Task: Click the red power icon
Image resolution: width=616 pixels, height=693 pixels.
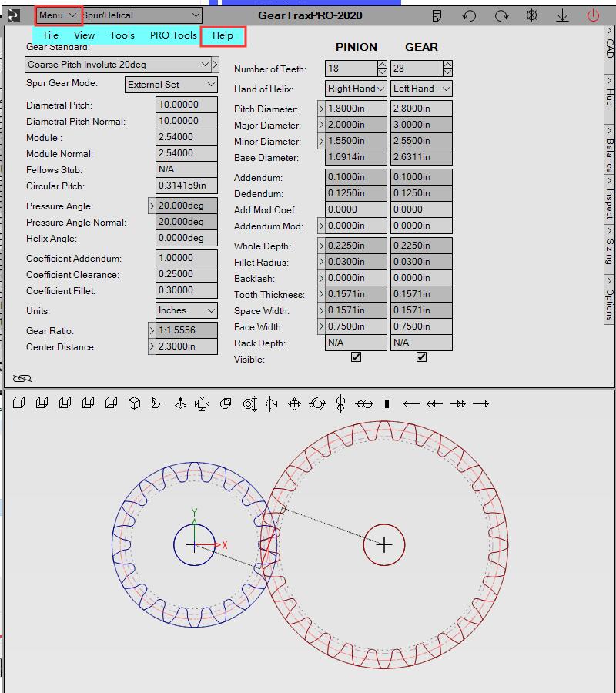Action: [593, 16]
